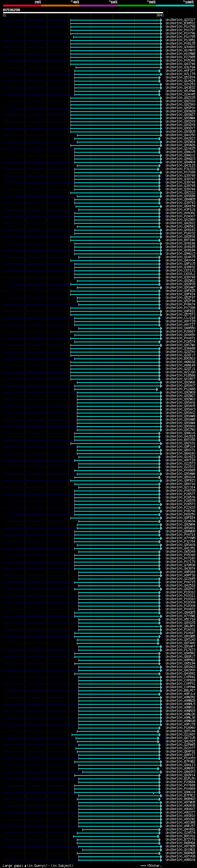
Task: Select hit label UniRef100_P27985
Action: pos(180,57)
